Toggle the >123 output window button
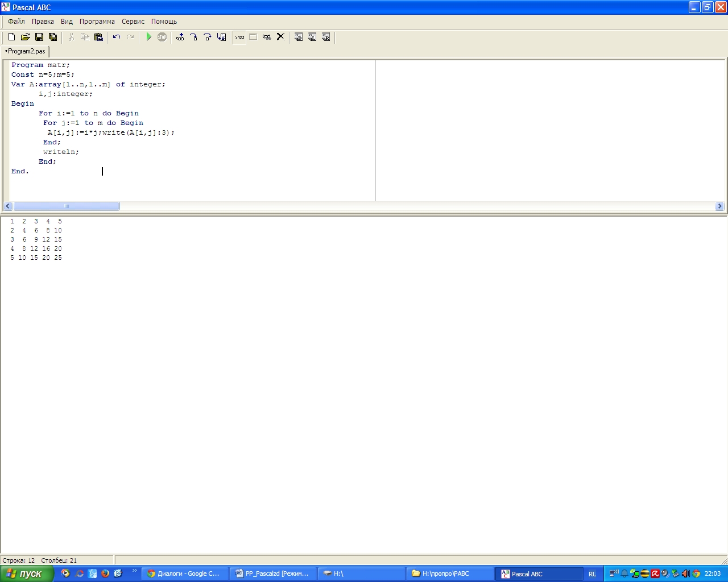Screen dimensions: 728x582 click(239, 37)
